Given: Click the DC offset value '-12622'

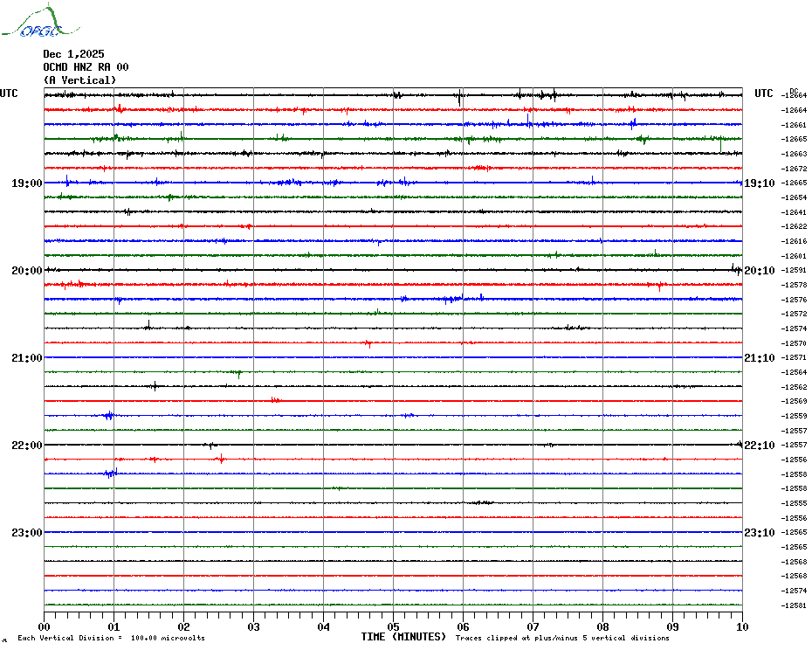Looking at the screenshot, I should coord(795,226).
